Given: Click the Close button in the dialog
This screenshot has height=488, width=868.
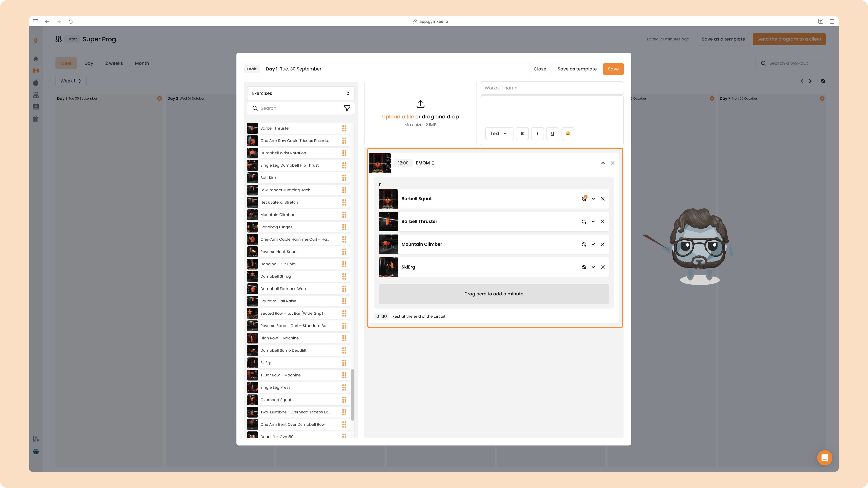Looking at the screenshot, I should 540,69.
